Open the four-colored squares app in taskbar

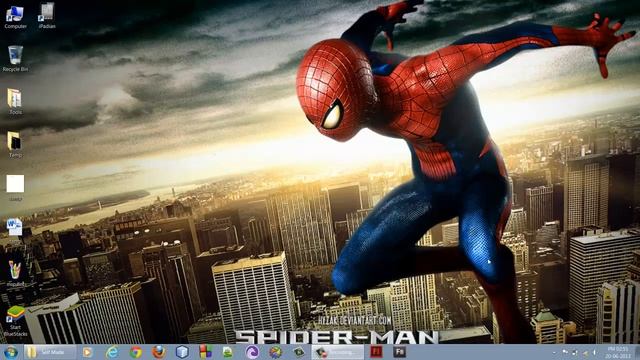point(205,352)
